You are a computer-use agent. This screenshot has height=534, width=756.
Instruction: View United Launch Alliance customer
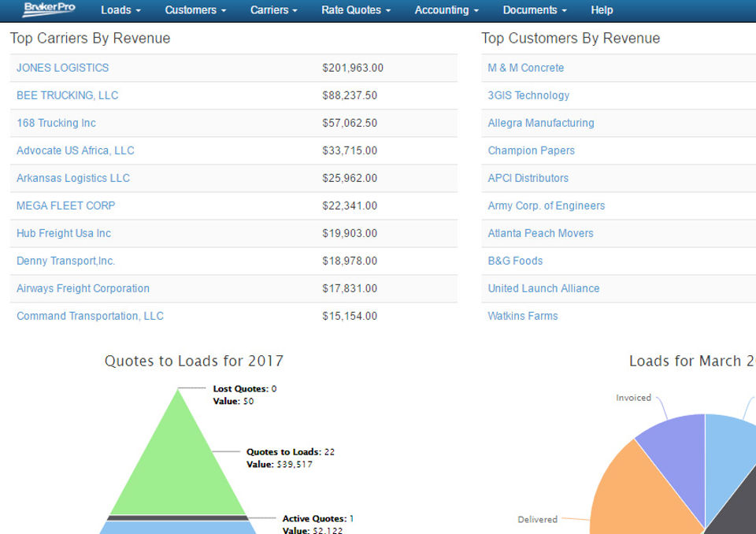point(543,288)
